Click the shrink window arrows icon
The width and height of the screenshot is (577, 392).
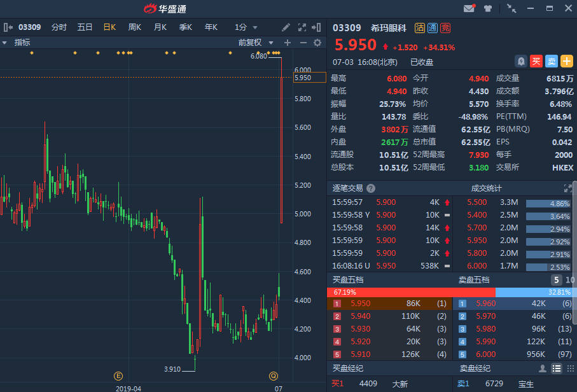(x=511, y=8)
